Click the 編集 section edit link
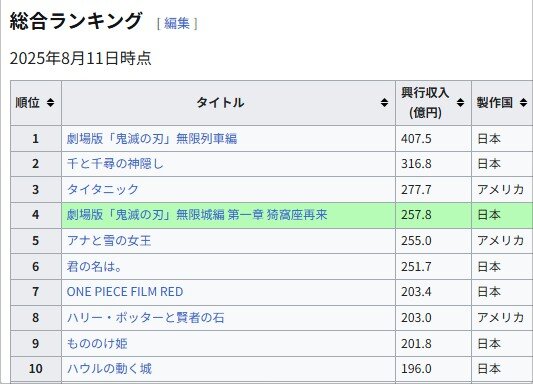This screenshot has height=384, width=533. (177, 23)
